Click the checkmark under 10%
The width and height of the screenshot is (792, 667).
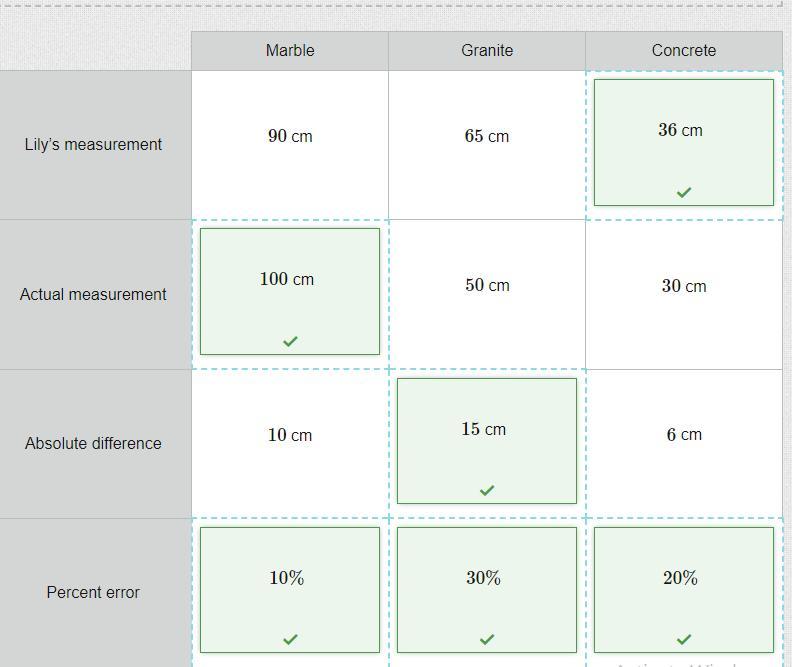(290, 639)
